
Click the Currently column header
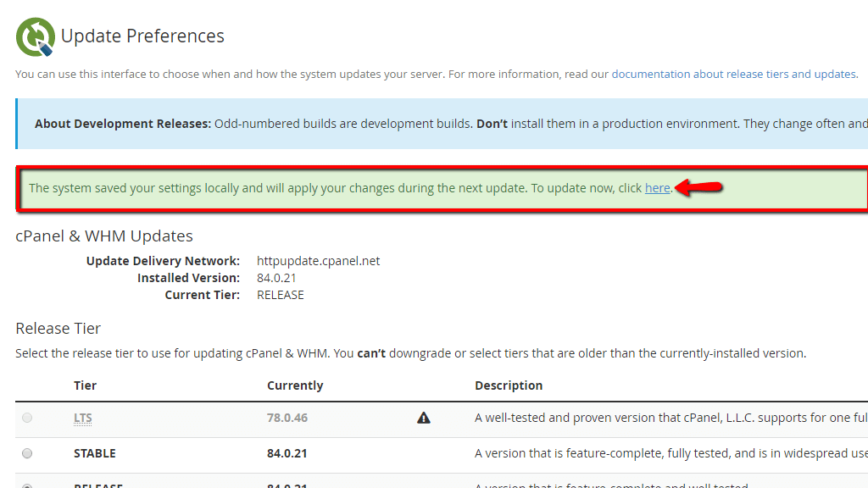(x=295, y=385)
